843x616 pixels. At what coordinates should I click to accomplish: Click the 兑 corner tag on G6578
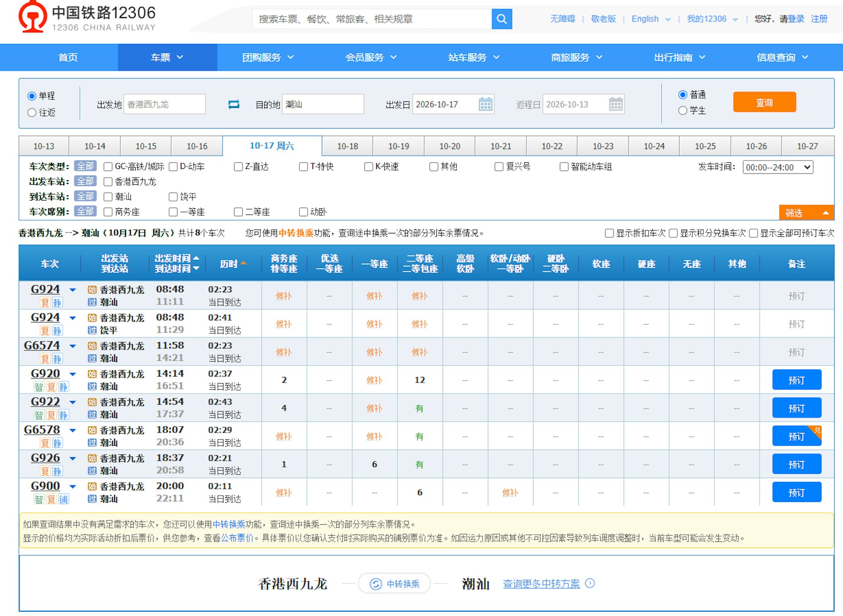[817, 430]
